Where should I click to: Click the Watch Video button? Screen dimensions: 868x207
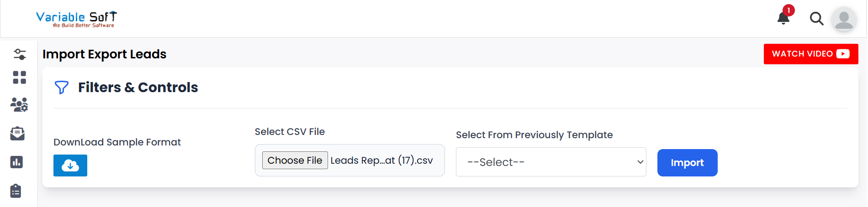pyautogui.click(x=810, y=54)
